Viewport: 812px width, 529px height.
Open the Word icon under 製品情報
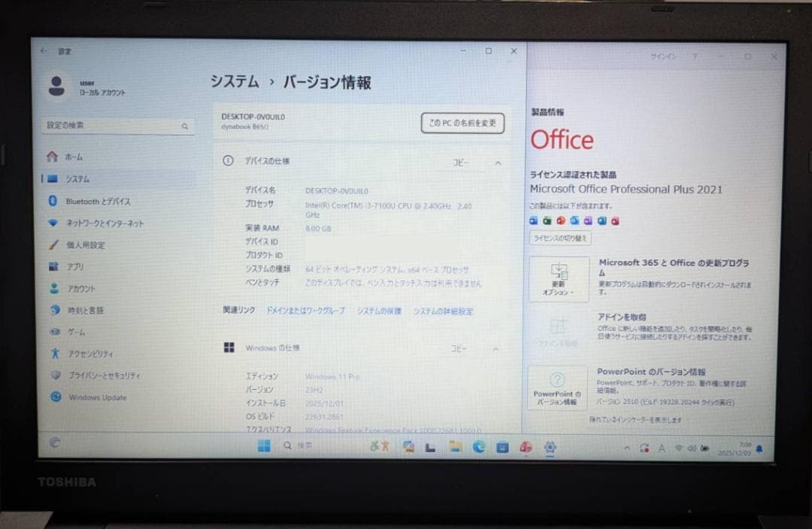pos(535,220)
